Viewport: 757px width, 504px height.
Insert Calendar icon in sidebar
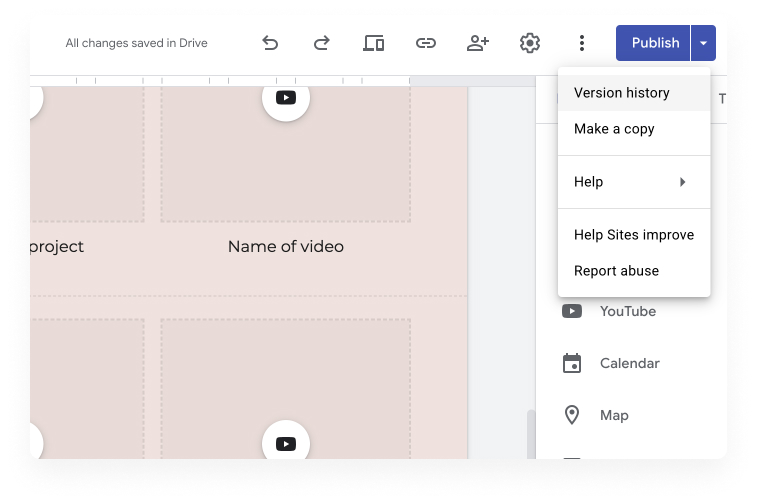[x=572, y=364]
